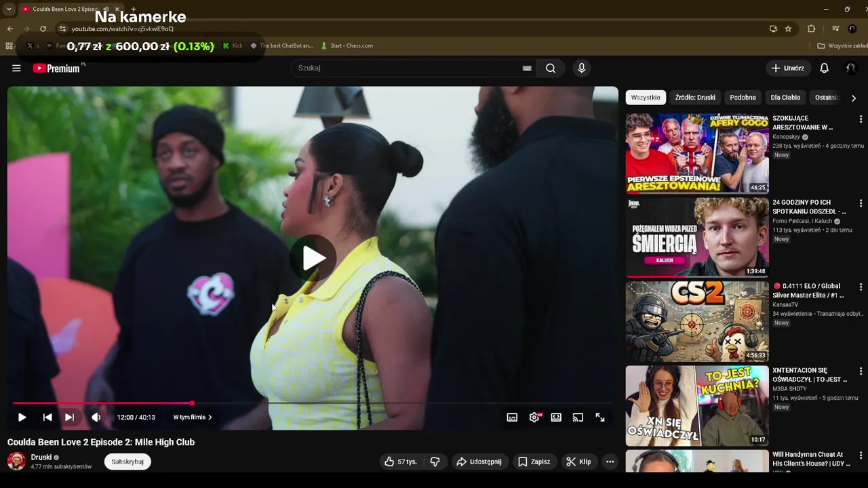The height and width of the screenshot is (488, 868).
Task: Enter fullscreen mode
Action: (600, 418)
